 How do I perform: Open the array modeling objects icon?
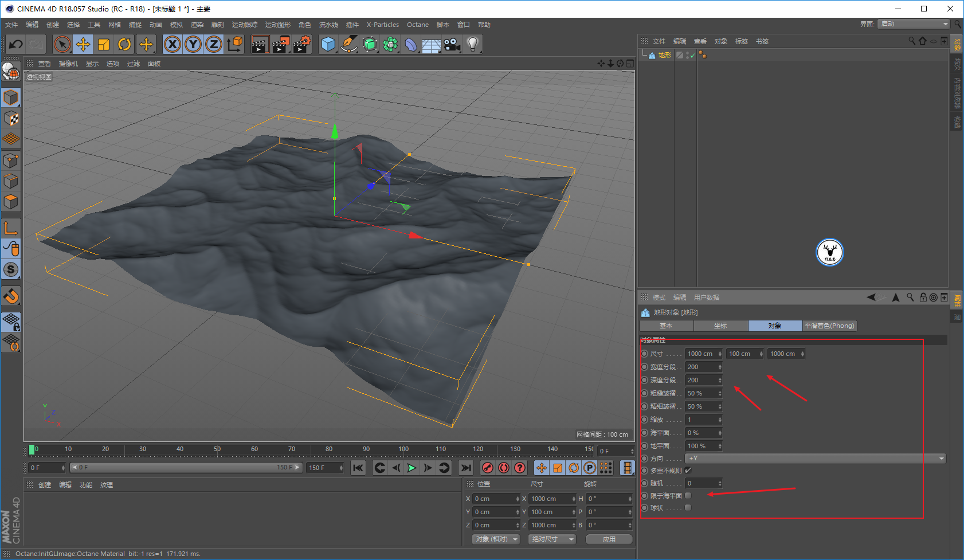[x=390, y=44]
